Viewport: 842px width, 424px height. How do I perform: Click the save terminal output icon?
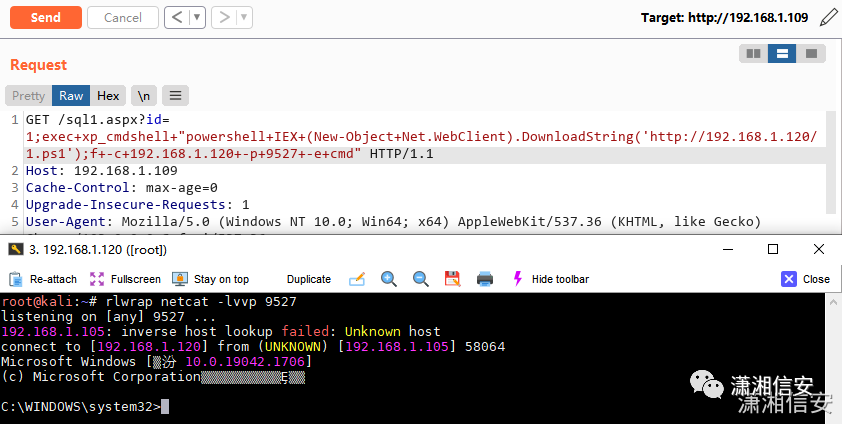(452, 279)
